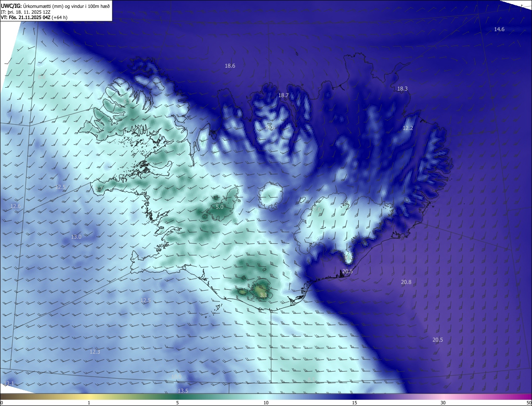Click the '30' tick on the color scale
Viewport: 532px width, 406px height.
443,403
